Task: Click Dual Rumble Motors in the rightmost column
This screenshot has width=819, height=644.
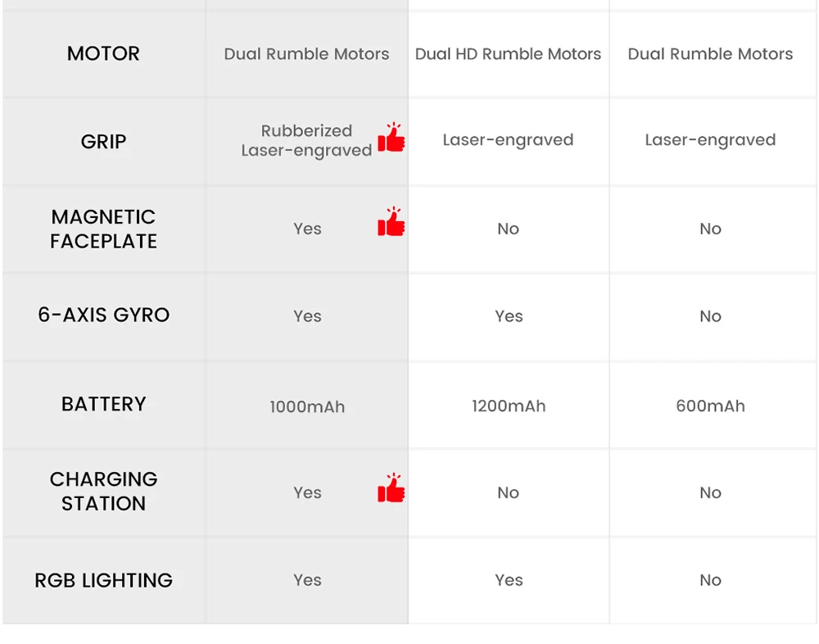Action: coord(710,54)
